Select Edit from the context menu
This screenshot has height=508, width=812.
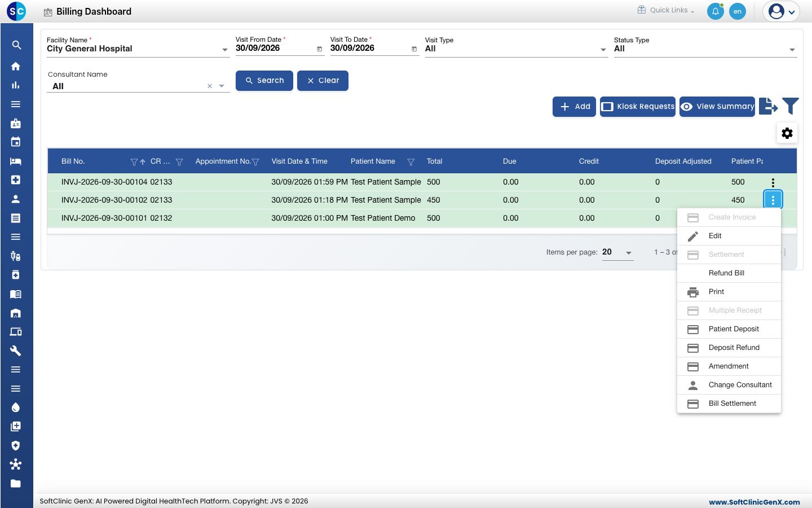coord(729,236)
